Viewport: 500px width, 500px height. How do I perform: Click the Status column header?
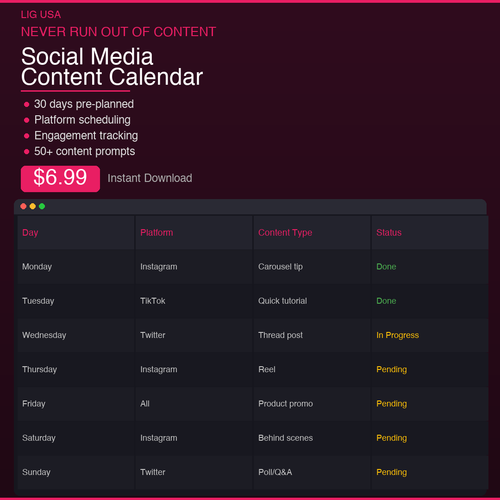click(x=430, y=233)
